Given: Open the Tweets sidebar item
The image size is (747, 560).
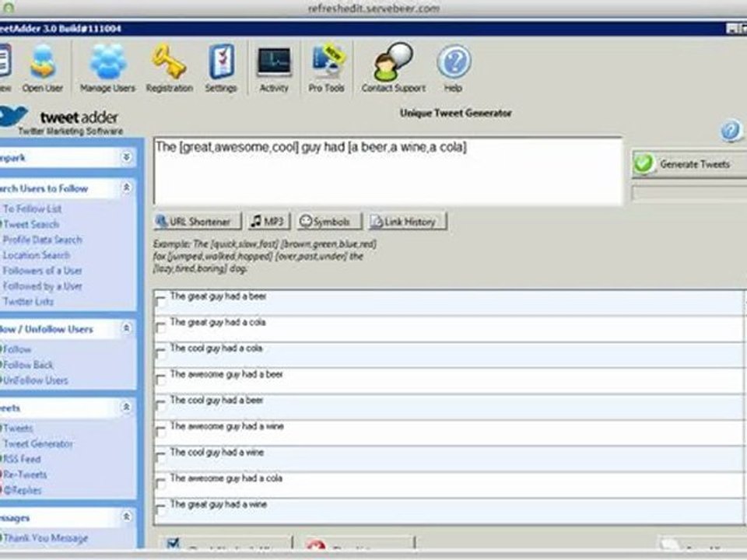Looking at the screenshot, I should tap(18, 429).
